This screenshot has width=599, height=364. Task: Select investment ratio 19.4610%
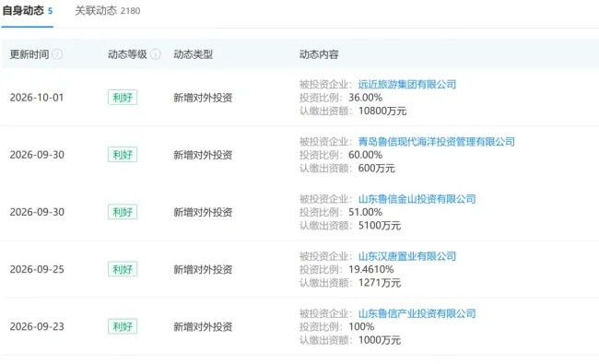pos(371,269)
